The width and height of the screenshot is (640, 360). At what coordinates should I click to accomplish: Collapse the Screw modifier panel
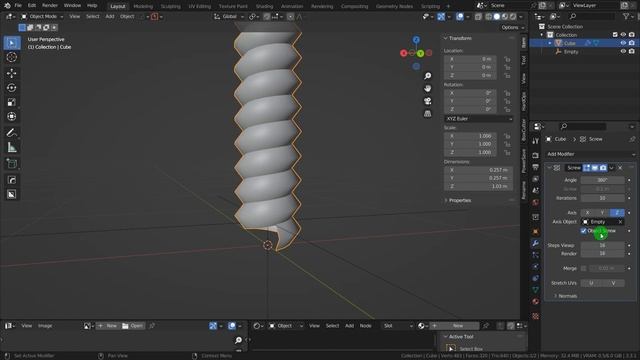[549, 168]
